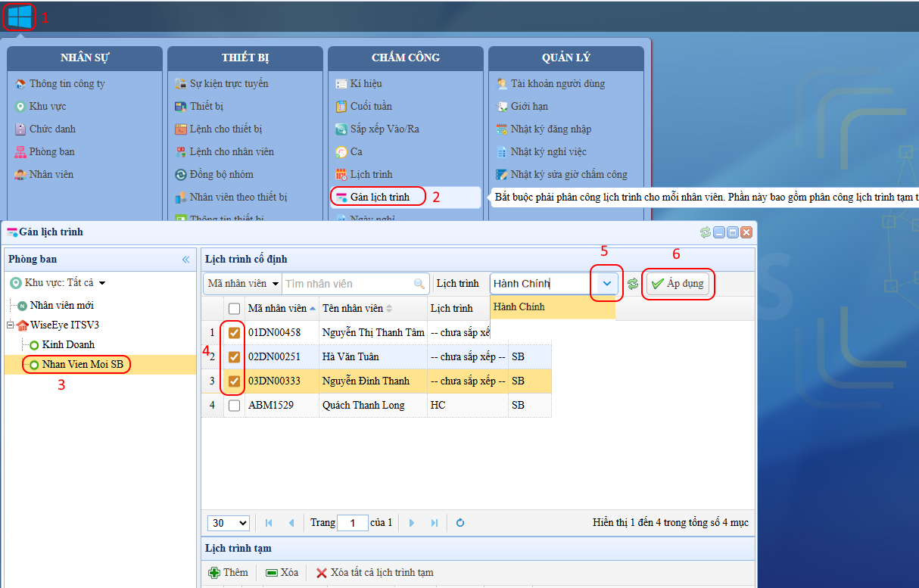This screenshot has width=919, height=588.
Task: Go to last page icon
Action: (434, 523)
